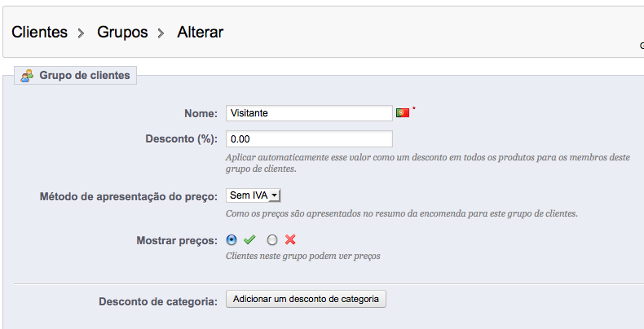Focus the Nome input field
The width and height of the screenshot is (644, 329).
tap(309, 113)
